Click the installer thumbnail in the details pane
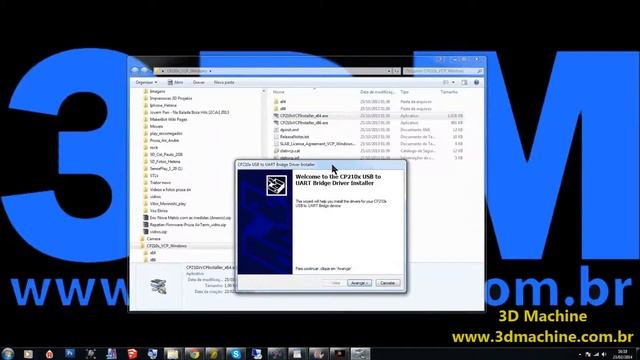This screenshot has width=640, height=360. pyautogui.click(x=158, y=287)
